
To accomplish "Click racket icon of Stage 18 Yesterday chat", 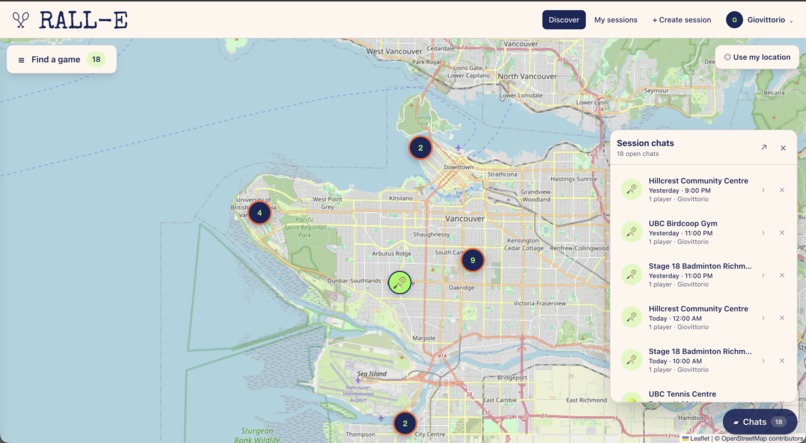I will (x=632, y=275).
